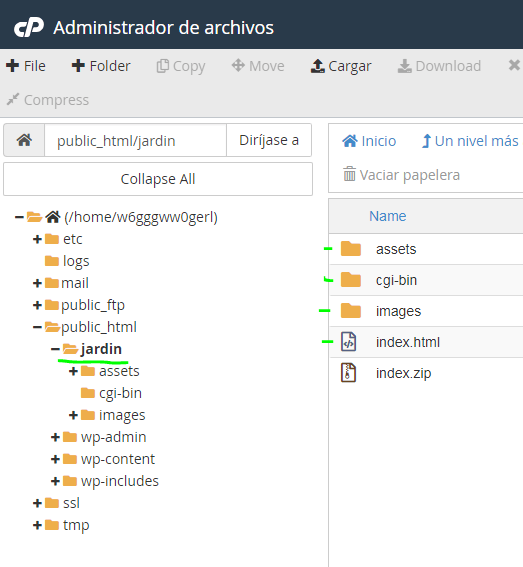The image size is (523, 567).
Task: Create a new folder with +Folder
Action: [x=101, y=66]
